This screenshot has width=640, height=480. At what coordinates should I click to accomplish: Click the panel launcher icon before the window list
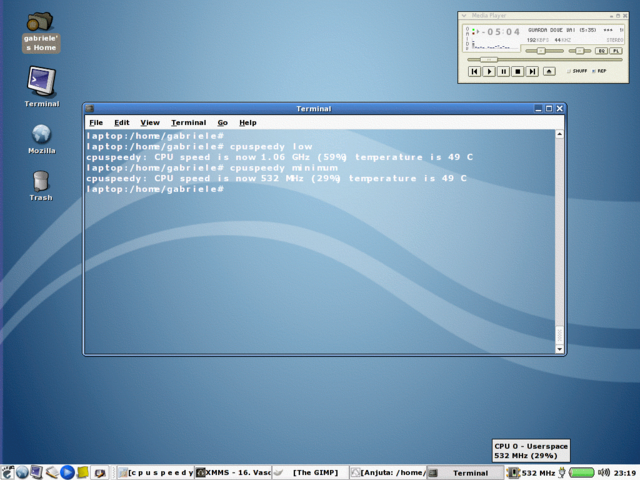click(99, 473)
